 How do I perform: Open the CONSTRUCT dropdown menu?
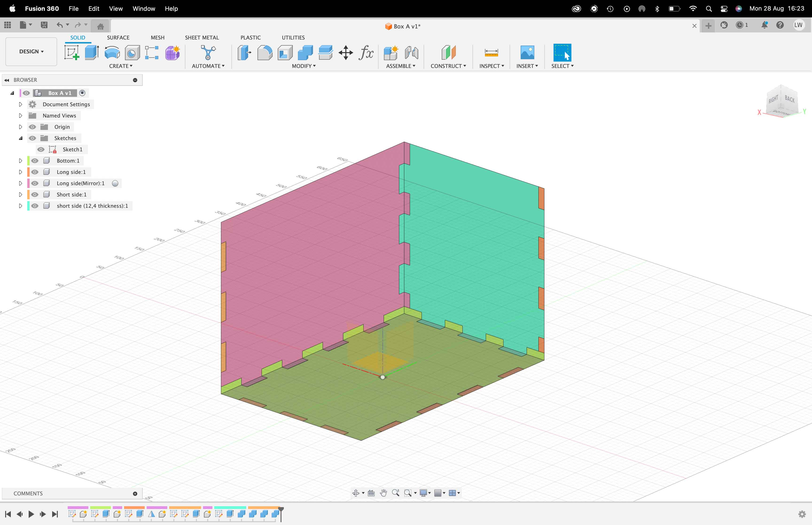coord(448,66)
